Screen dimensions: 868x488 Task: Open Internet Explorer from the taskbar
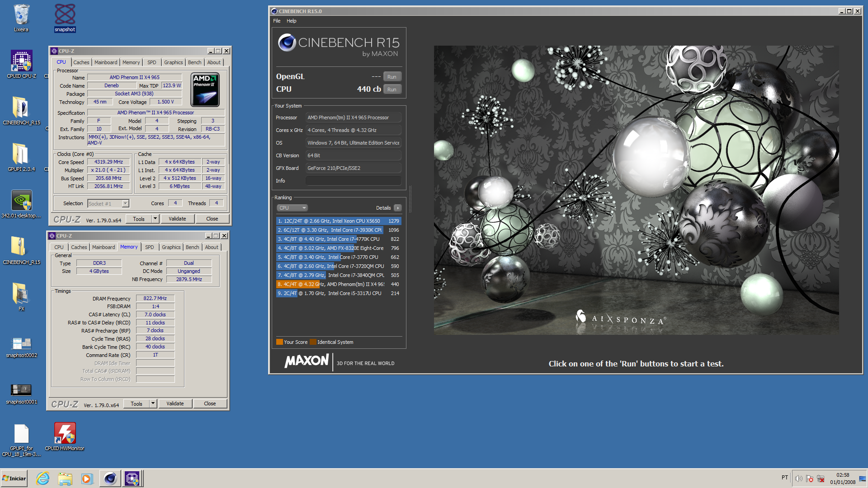point(43,479)
